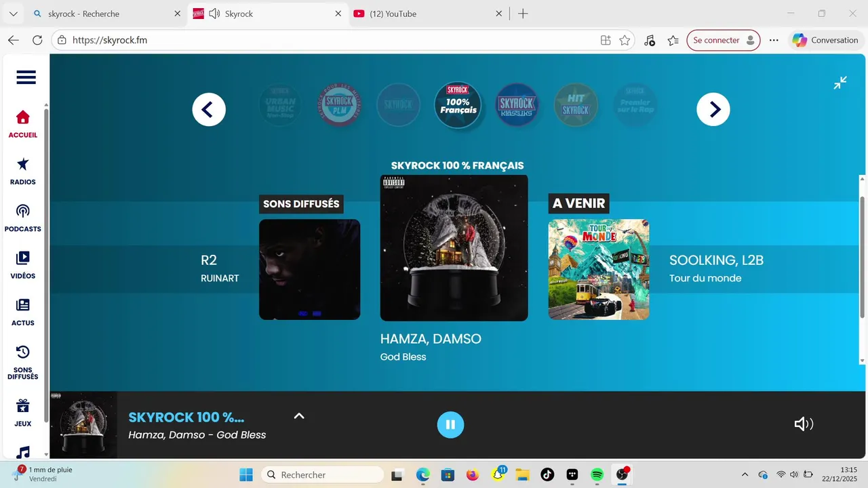This screenshot has height=488, width=868.
Task: Open the Vidéos section
Action: [23, 266]
